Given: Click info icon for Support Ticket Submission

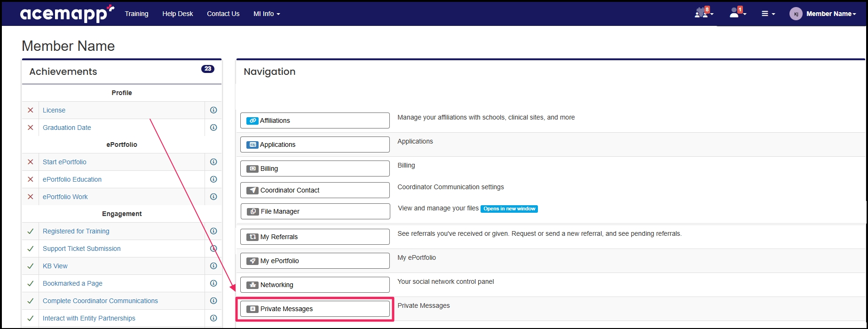Looking at the screenshot, I should (213, 249).
